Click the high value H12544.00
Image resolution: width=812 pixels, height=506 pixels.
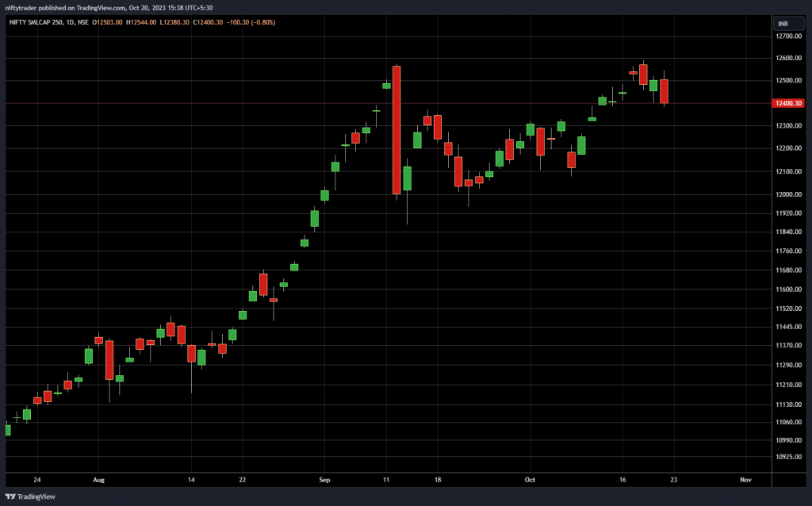pyautogui.click(x=141, y=22)
